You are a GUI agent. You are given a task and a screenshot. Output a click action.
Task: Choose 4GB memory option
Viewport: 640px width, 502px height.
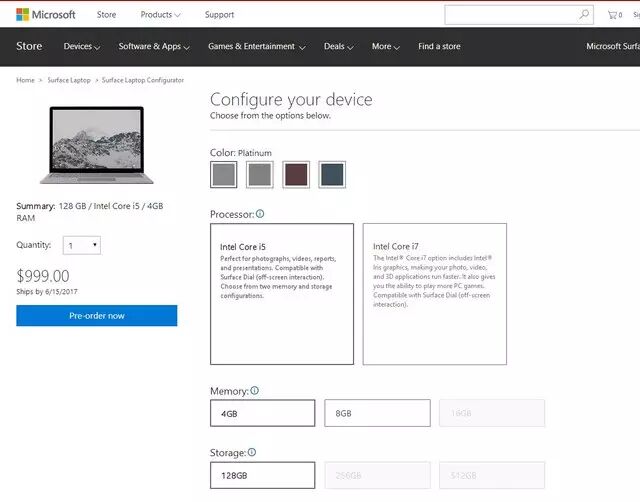coord(262,413)
